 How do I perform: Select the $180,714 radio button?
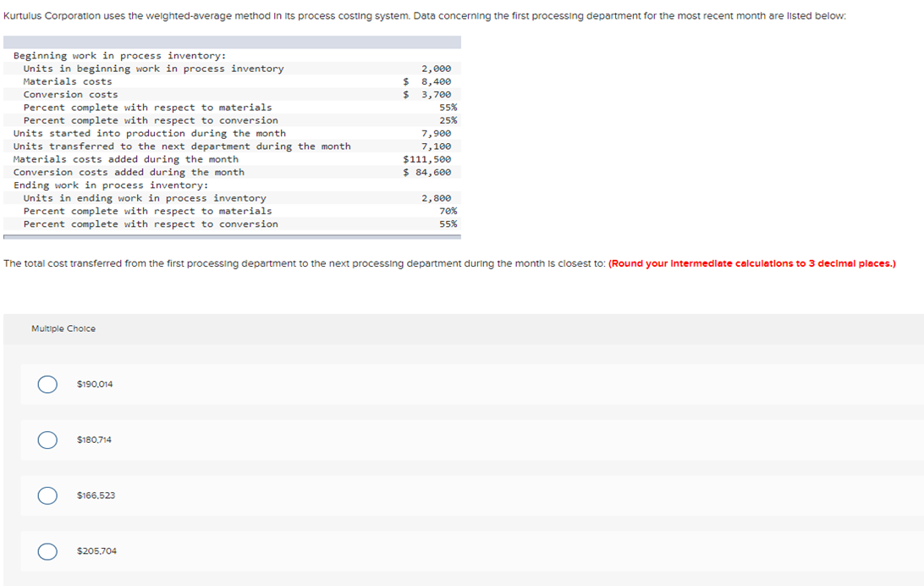(x=47, y=439)
